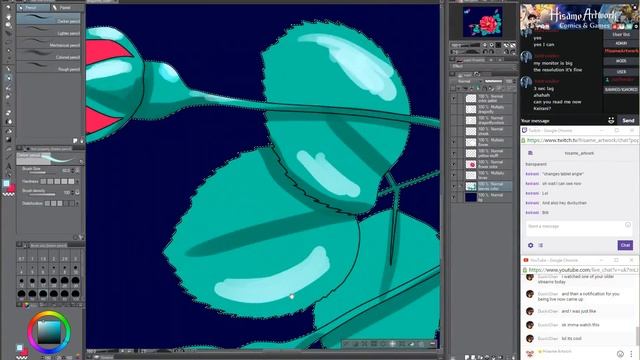Click Send button in chat overlay
The height and width of the screenshot is (360, 640).
(x=628, y=120)
